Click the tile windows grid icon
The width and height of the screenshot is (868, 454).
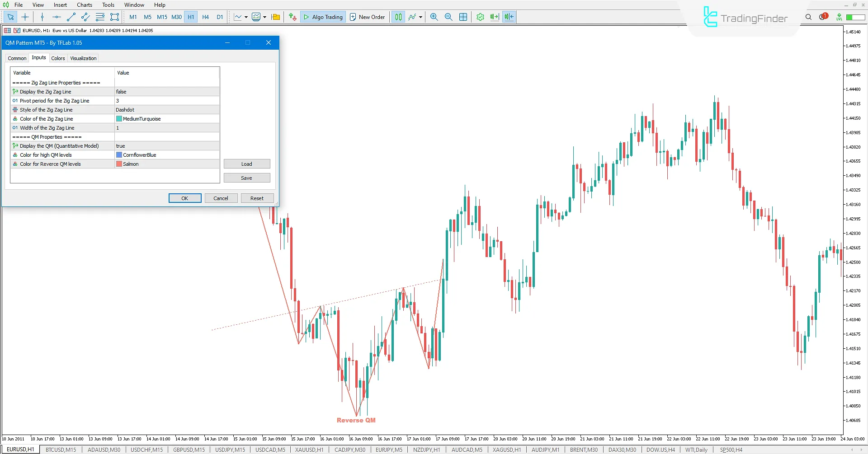pos(463,17)
